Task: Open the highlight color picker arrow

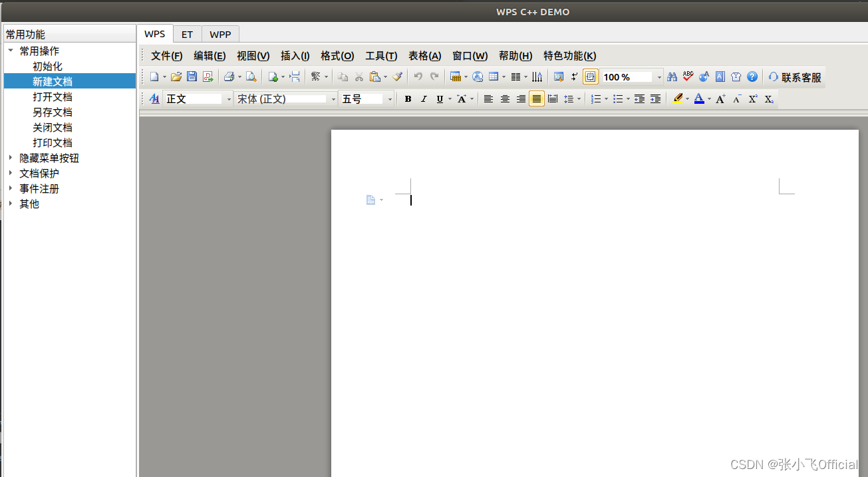Action: 687,99
